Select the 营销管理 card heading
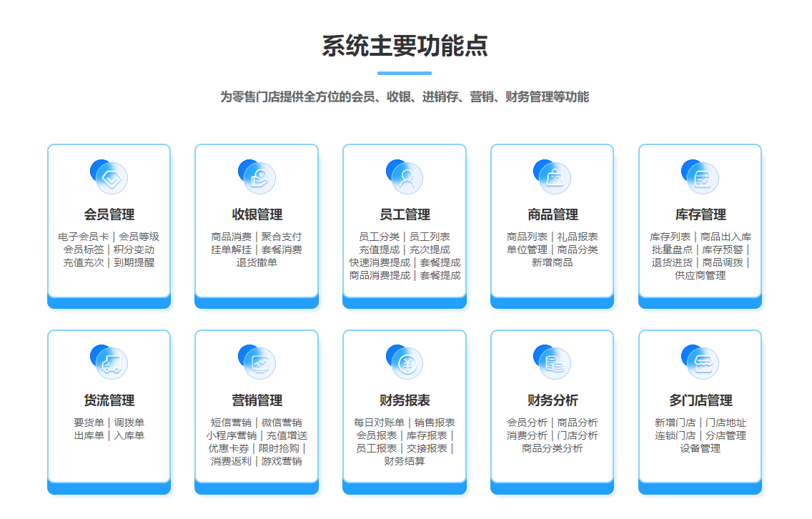Viewport: 812px width, 519px height. click(257, 400)
